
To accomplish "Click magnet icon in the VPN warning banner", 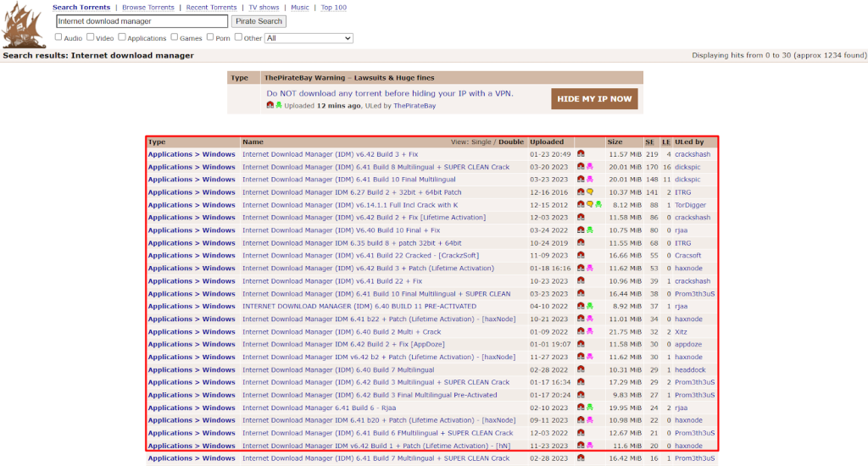I will [x=270, y=105].
